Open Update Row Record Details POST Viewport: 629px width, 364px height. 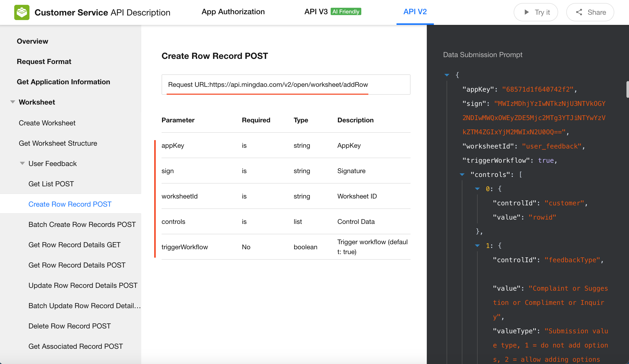(x=83, y=285)
